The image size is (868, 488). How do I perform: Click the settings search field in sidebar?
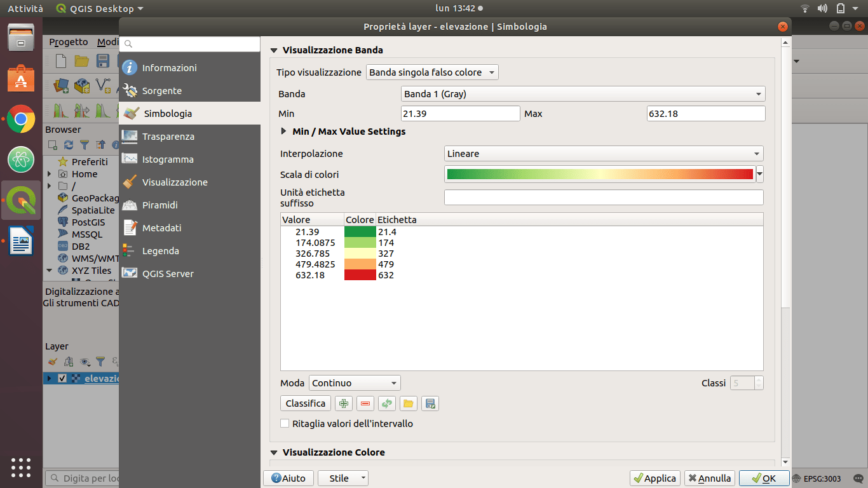click(189, 44)
